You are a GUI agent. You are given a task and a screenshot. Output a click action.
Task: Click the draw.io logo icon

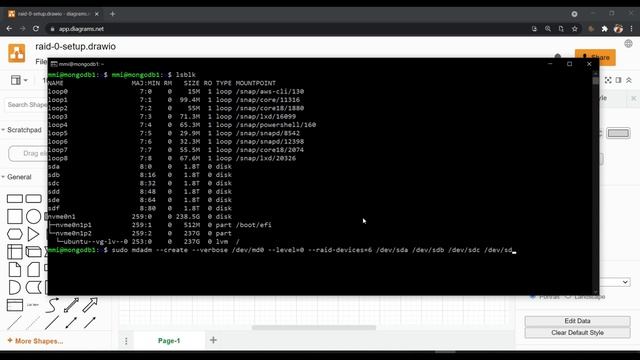[17, 53]
